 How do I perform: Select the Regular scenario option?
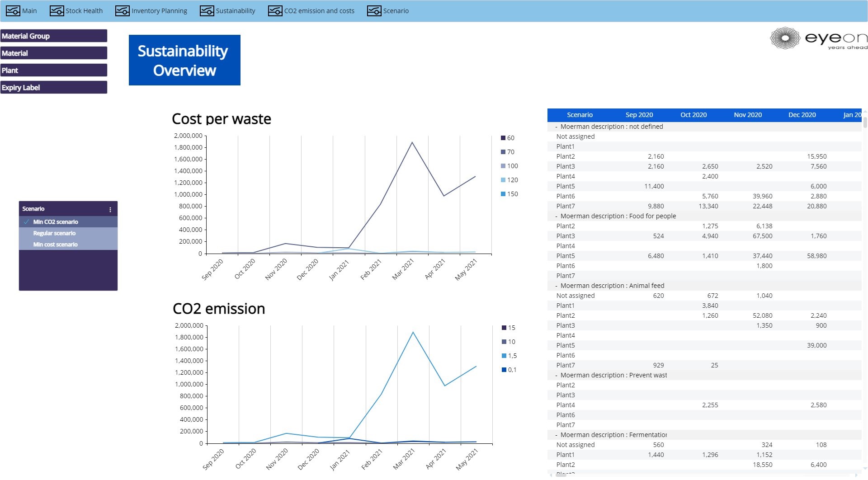[54, 233]
